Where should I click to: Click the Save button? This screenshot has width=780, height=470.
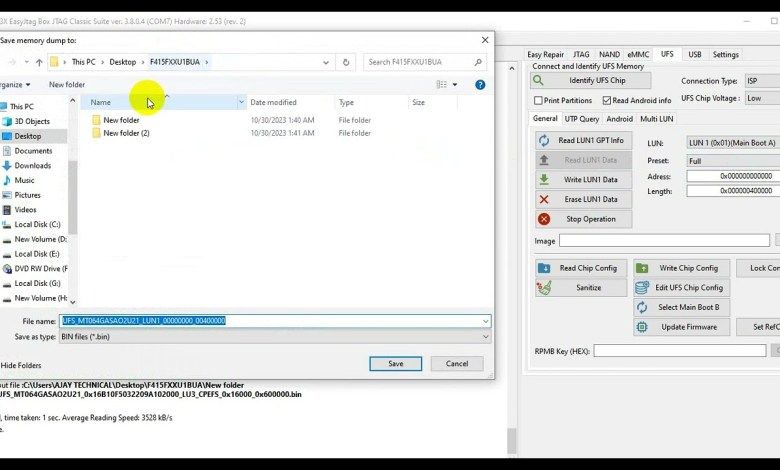pos(395,364)
